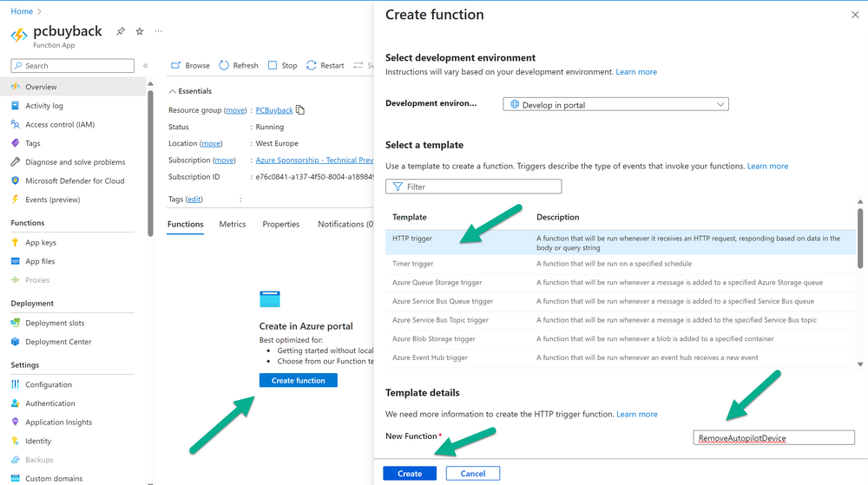Open the Overview sidebar item
The image size is (868, 485).
coord(73,87)
